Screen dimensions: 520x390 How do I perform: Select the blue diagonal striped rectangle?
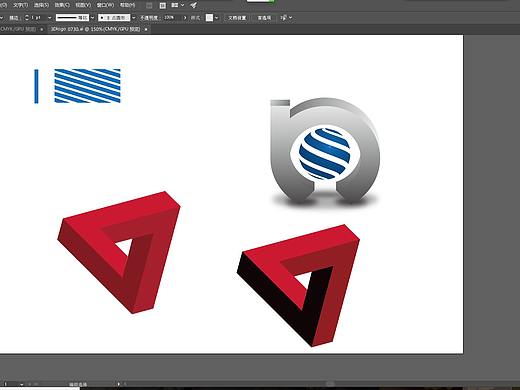tap(87, 86)
